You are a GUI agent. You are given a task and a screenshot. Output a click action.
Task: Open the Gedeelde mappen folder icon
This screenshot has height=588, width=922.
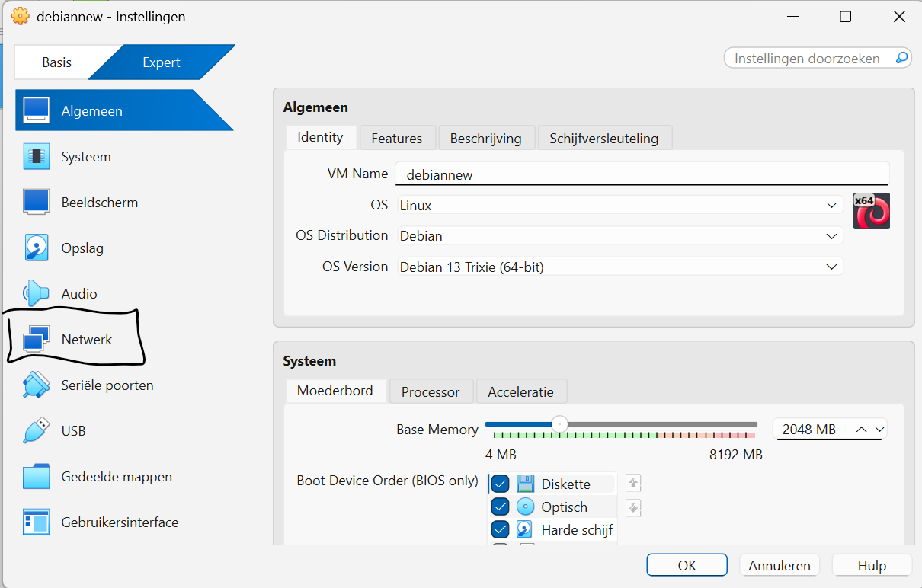pos(36,477)
